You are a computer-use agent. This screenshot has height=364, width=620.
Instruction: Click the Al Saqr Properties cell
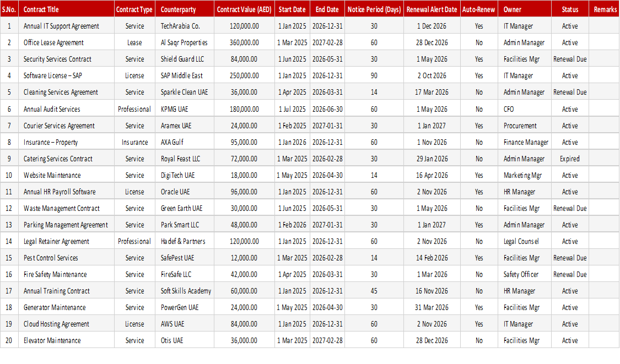pyautogui.click(x=185, y=43)
